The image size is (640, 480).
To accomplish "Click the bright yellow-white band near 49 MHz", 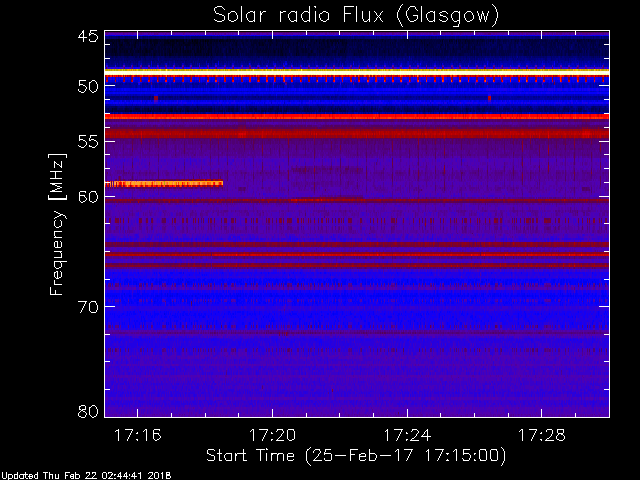I will 357,72.
